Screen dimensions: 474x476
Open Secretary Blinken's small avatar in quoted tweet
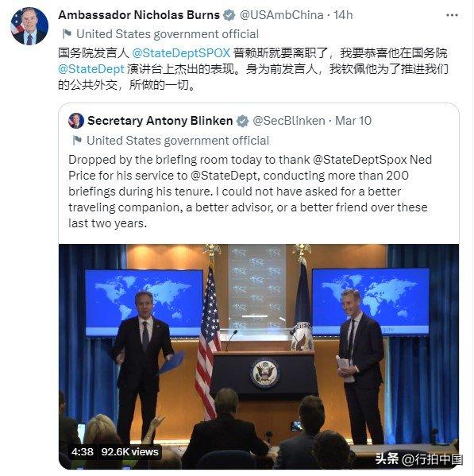tap(76, 121)
